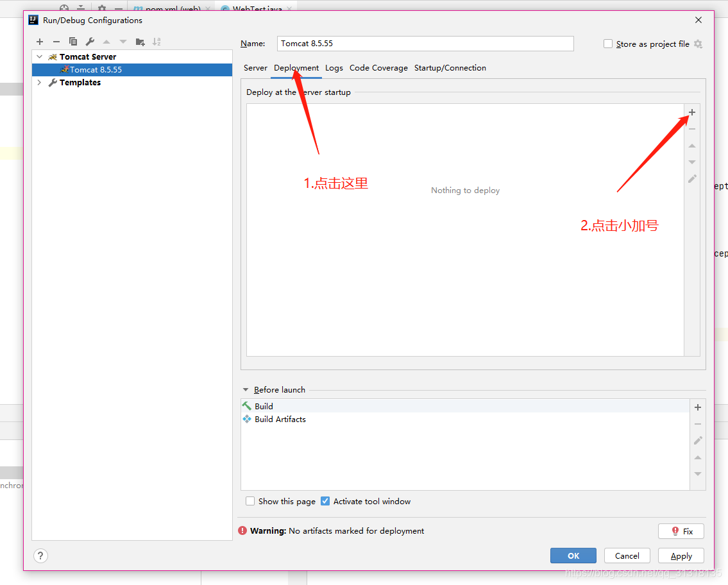
Task: Apply the configuration changes
Action: pyautogui.click(x=681, y=555)
